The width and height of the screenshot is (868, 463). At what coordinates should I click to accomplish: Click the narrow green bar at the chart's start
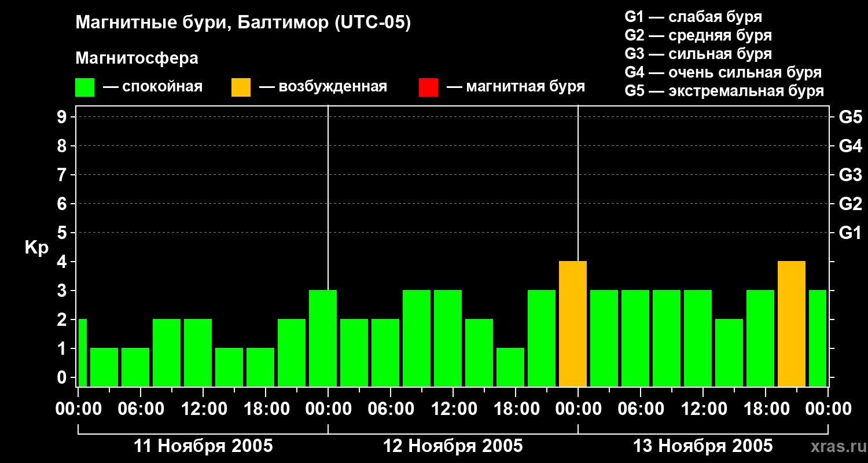coord(82,352)
